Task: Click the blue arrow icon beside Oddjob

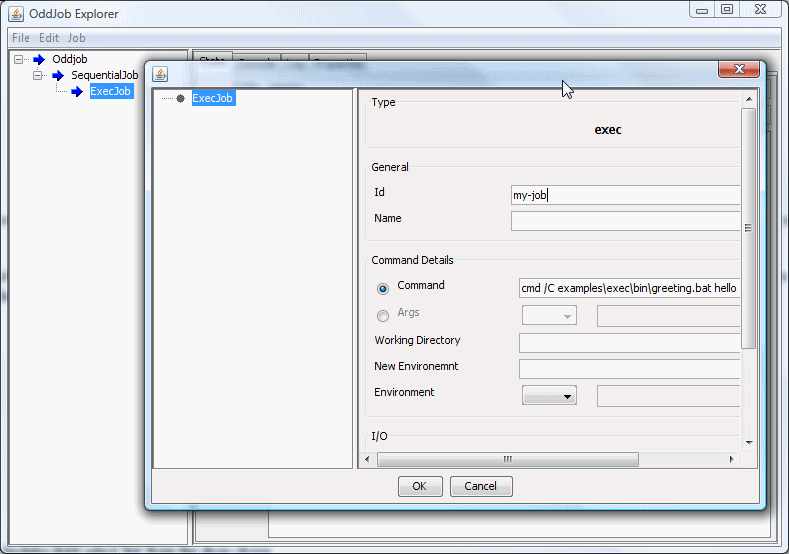Action: [40, 59]
